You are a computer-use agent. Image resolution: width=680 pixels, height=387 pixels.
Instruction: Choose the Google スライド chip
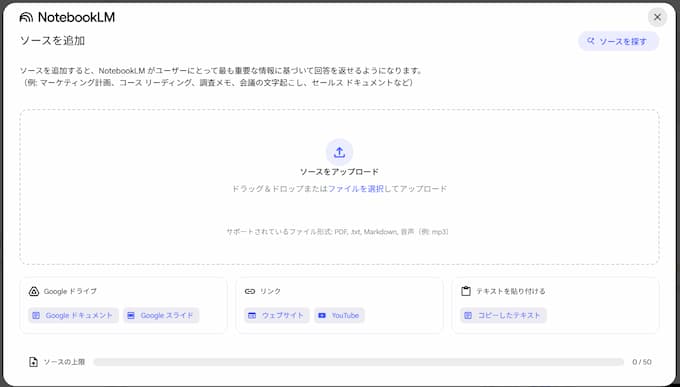[161, 315]
